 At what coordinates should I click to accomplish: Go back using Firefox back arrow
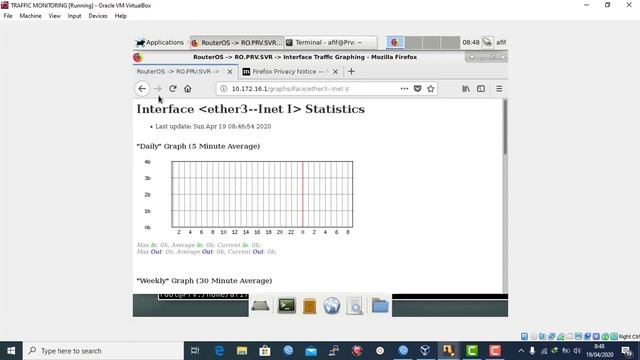coord(142,89)
